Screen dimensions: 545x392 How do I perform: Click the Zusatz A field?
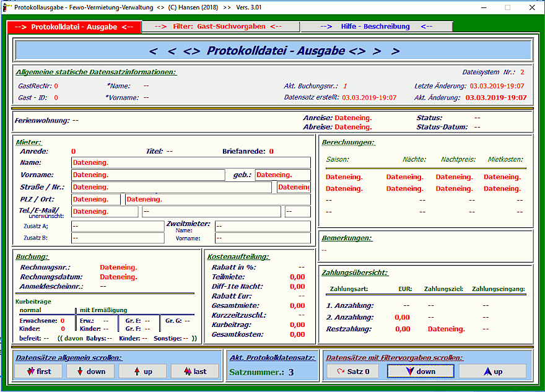pos(118,226)
